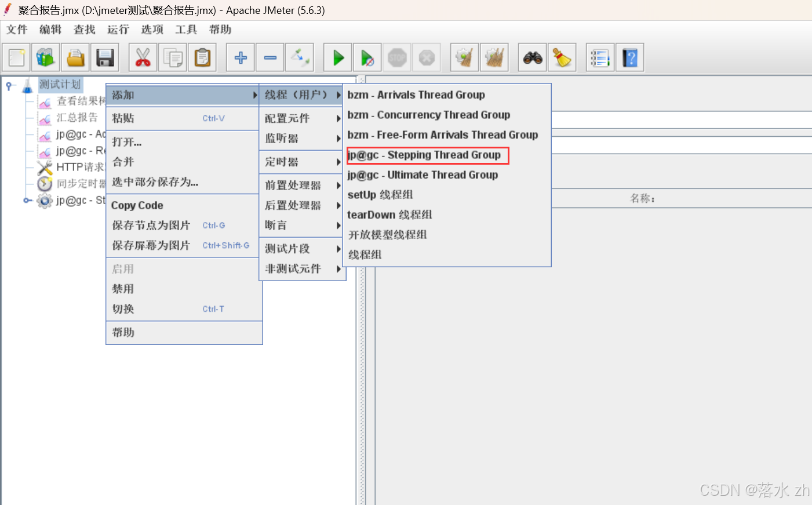This screenshot has width=812, height=505.
Task: Click the Stop test icon
Action: click(397, 57)
